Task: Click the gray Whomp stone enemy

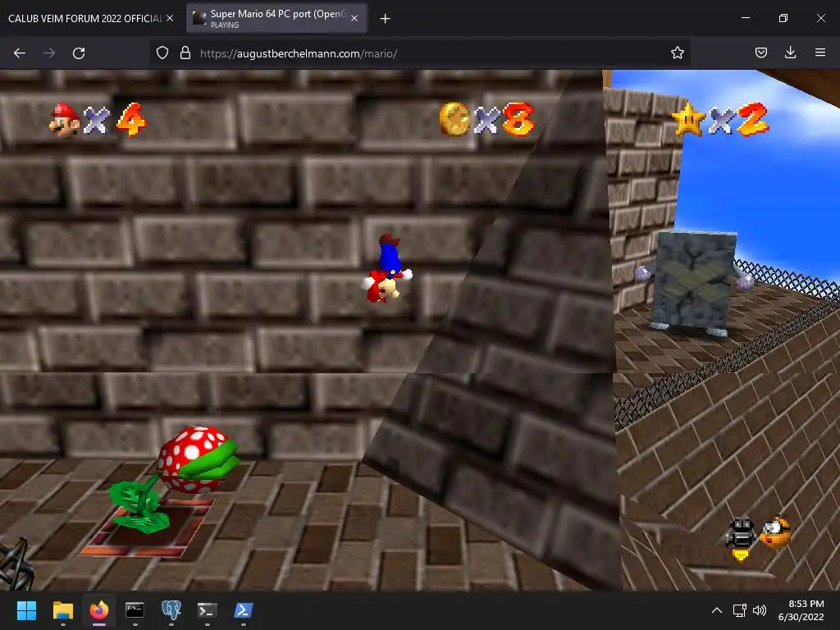Action: [x=692, y=282]
